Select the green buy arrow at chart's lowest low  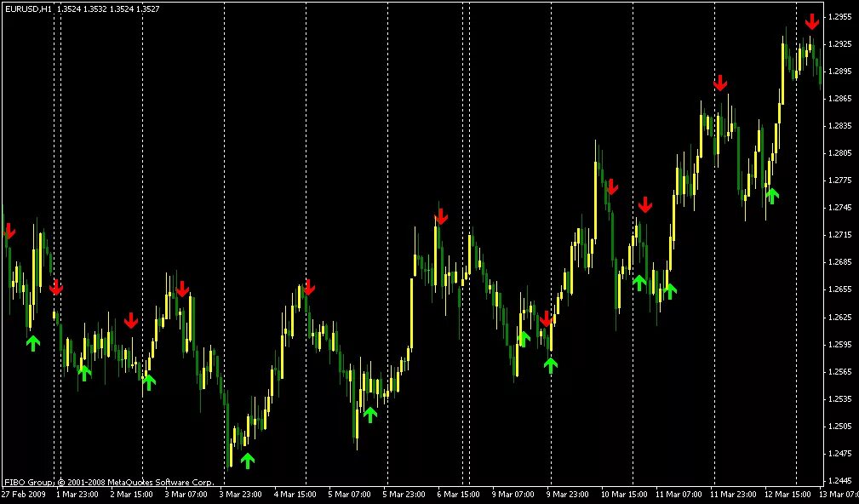pos(248,461)
